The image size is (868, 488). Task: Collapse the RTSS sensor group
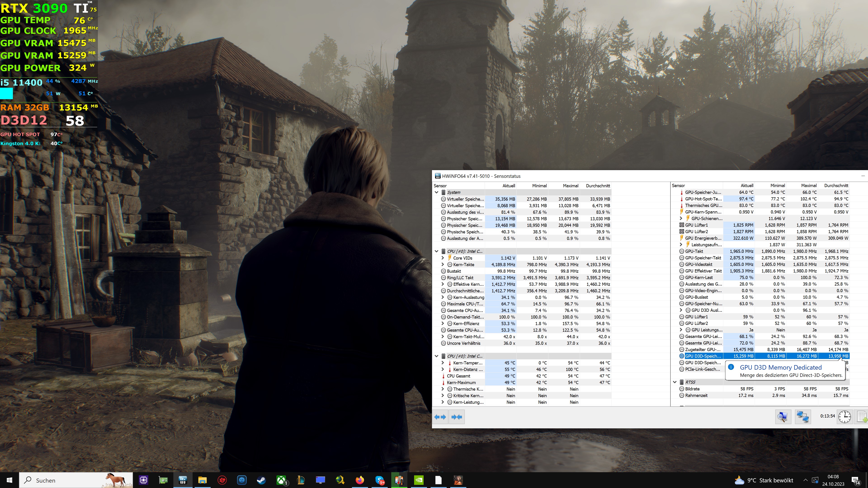[x=675, y=382]
